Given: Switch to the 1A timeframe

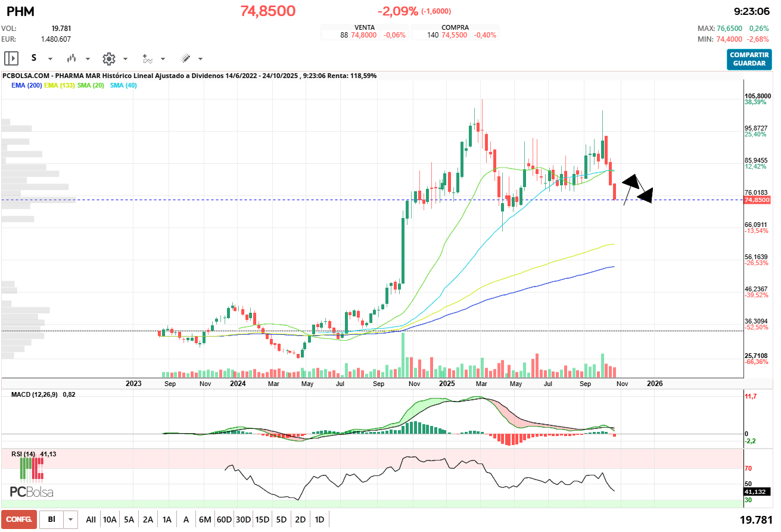Looking at the screenshot, I should pos(167,519).
